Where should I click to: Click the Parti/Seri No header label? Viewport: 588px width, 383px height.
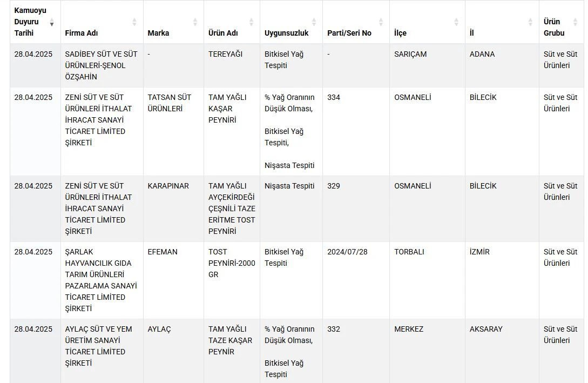tap(349, 33)
